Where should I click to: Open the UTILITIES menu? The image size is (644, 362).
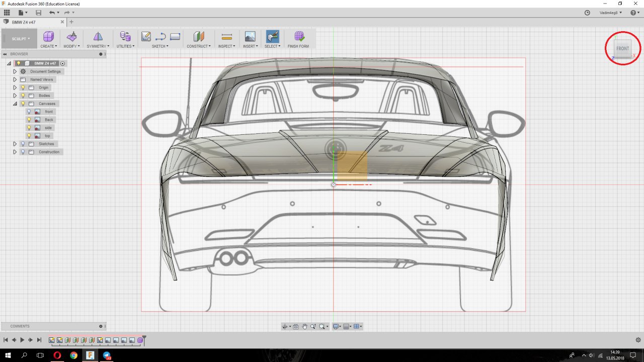(125, 46)
